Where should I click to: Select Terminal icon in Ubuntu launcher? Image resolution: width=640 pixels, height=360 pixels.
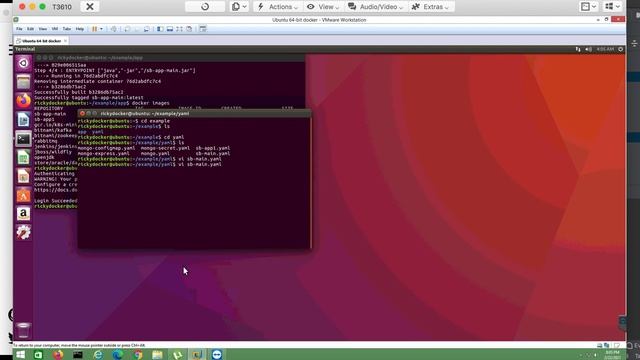tap(24, 139)
